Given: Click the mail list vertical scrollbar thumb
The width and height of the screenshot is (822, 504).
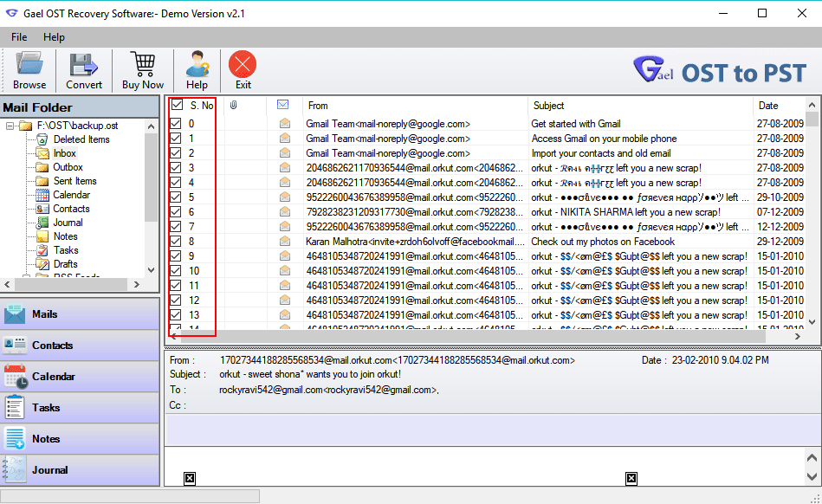Looking at the screenshot, I should point(812,120).
